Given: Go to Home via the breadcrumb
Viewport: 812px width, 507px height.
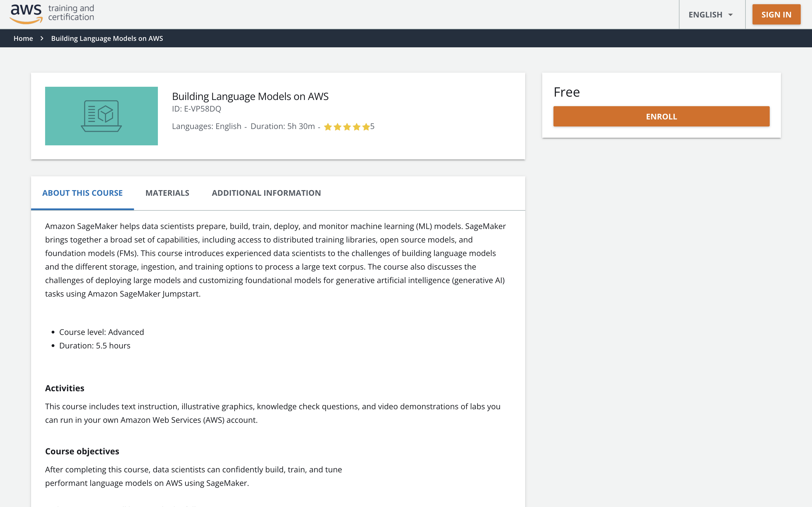Looking at the screenshot, I should 23,39.
